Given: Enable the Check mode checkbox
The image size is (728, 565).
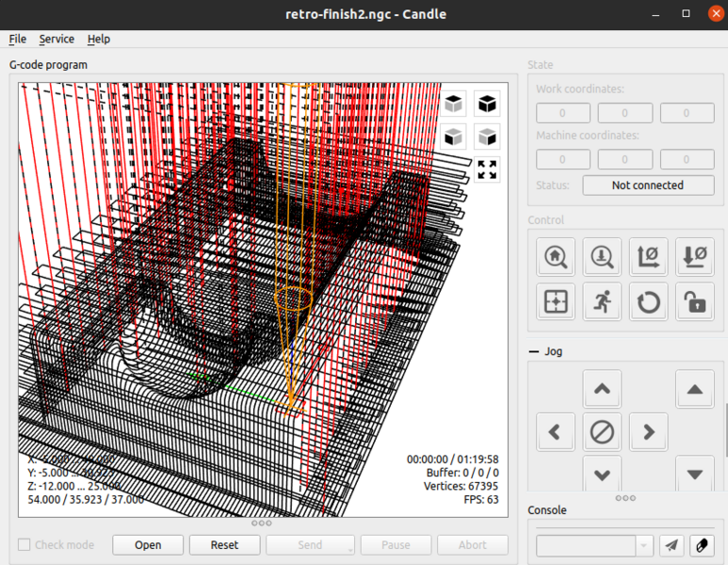Looking at the screenshot, I should (25, 545).
